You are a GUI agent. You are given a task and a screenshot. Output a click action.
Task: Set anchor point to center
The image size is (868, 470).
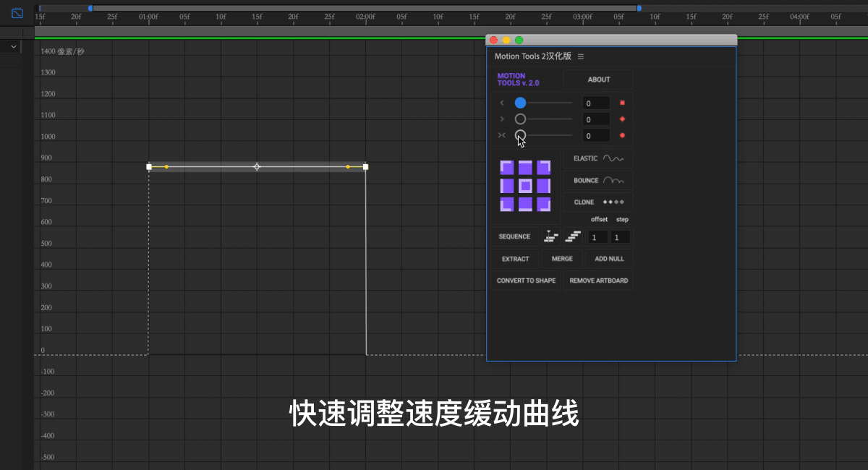[525, 186]
